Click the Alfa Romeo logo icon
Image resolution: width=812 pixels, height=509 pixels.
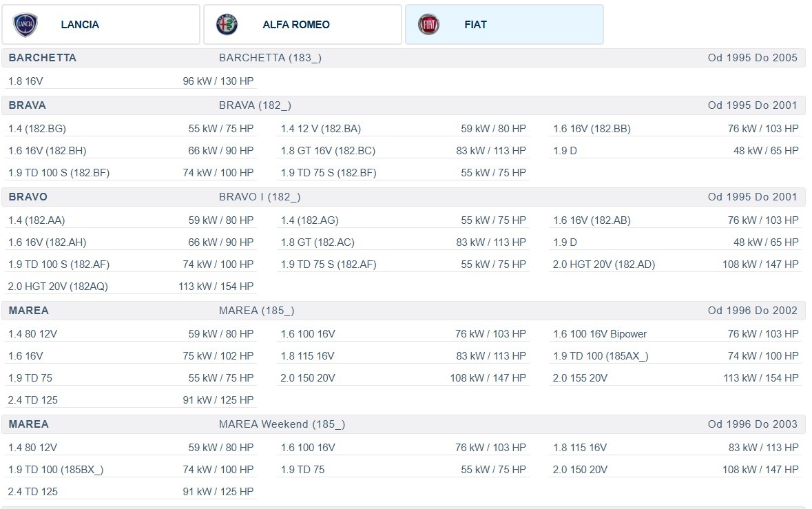click(227, 25)
